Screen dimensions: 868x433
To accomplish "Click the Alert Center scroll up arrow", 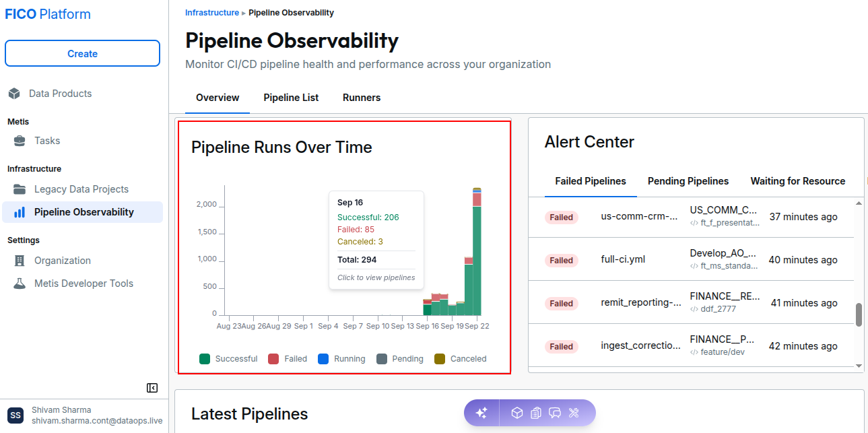I will tap(859, 203).
